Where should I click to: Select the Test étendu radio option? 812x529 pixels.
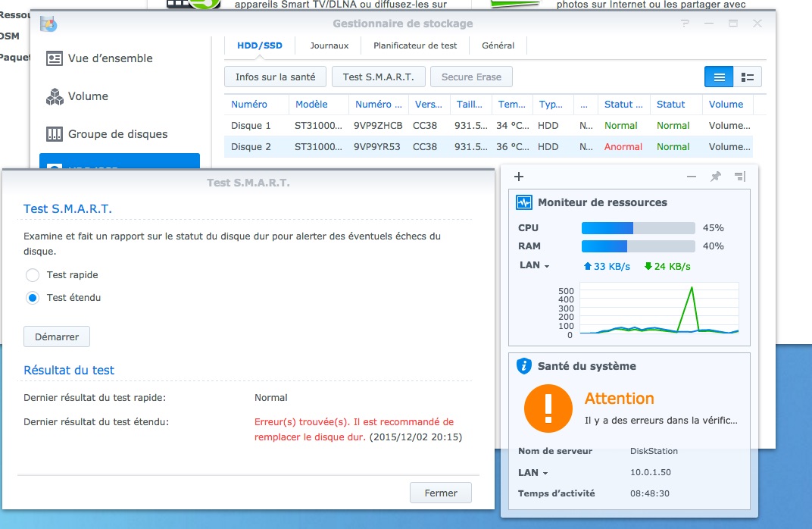(33, 298)
